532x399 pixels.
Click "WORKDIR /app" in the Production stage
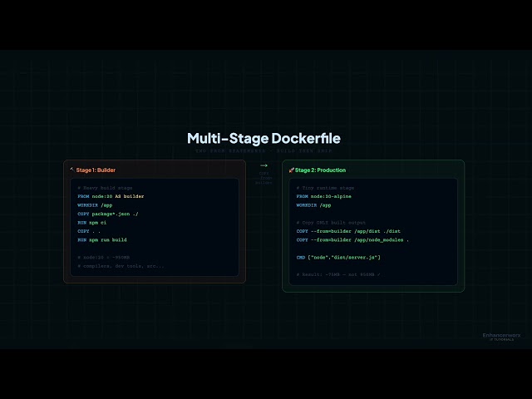pyautogui.click(x=313, y=205)
